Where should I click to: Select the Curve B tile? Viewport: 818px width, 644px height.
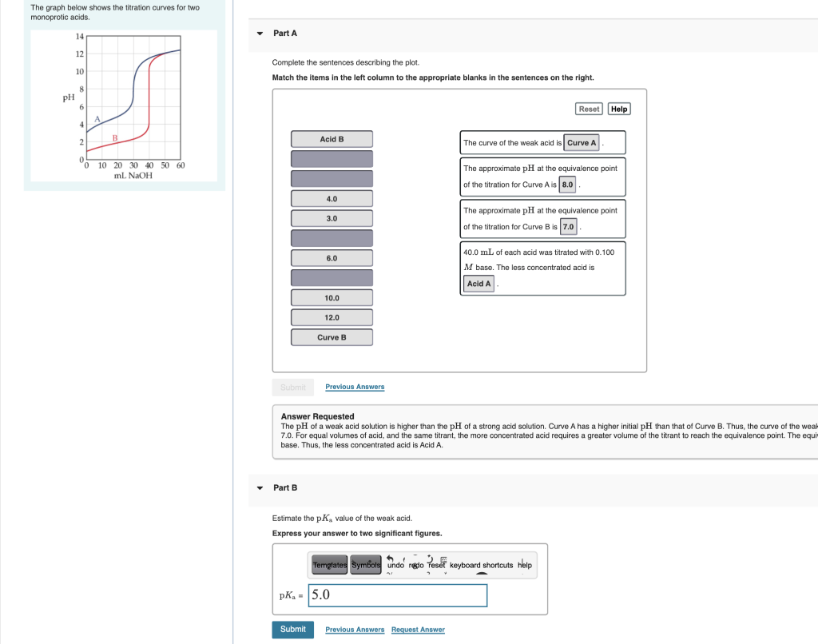tap(332, 337)
